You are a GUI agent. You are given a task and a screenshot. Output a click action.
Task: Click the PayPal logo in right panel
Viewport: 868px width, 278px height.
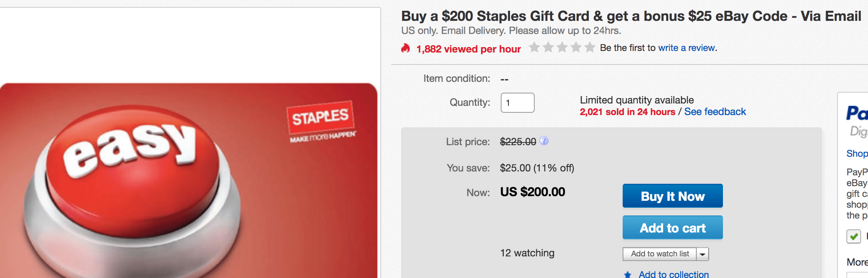tap(857, 113)
